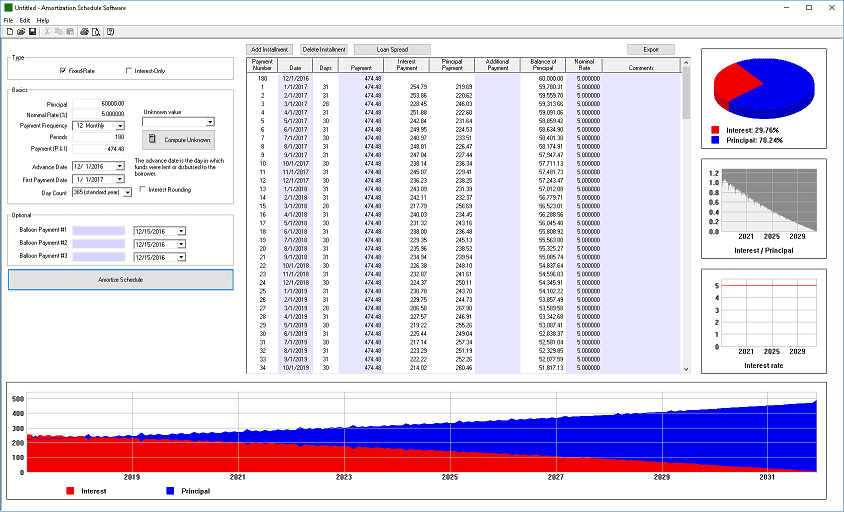Viewport: 844px width, 512px height.
Task: Click the Print Preview toolbar icon
Action: [96, 32]
